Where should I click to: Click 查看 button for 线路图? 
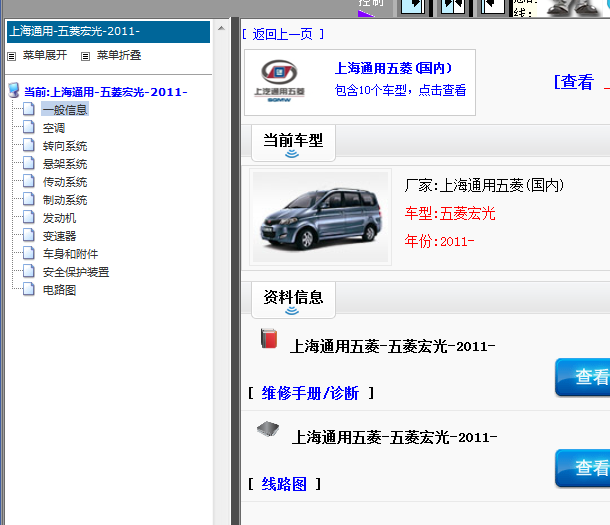click(583, 468)
